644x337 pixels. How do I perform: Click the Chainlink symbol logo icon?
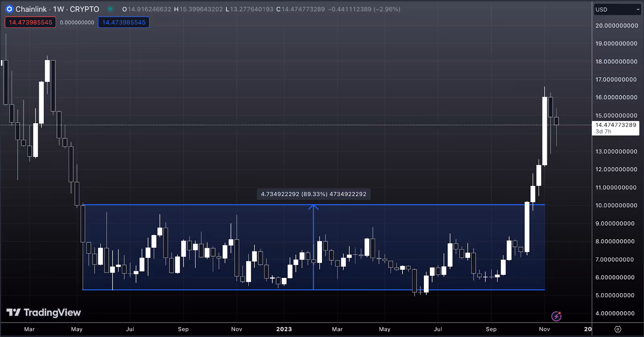(9, 9)
